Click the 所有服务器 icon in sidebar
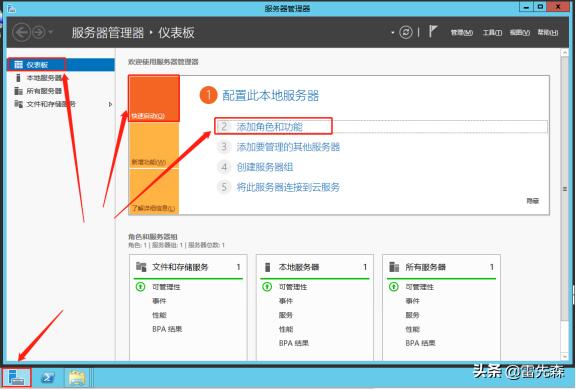 (18, 91)
